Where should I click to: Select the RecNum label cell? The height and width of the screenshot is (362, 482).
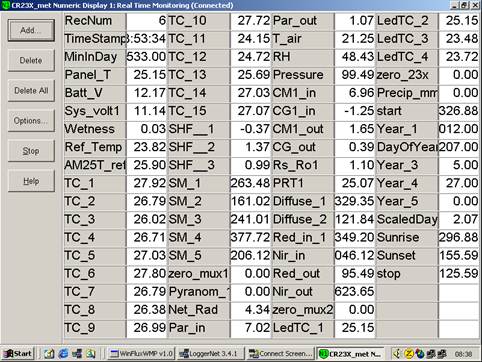tap(95, 21)
